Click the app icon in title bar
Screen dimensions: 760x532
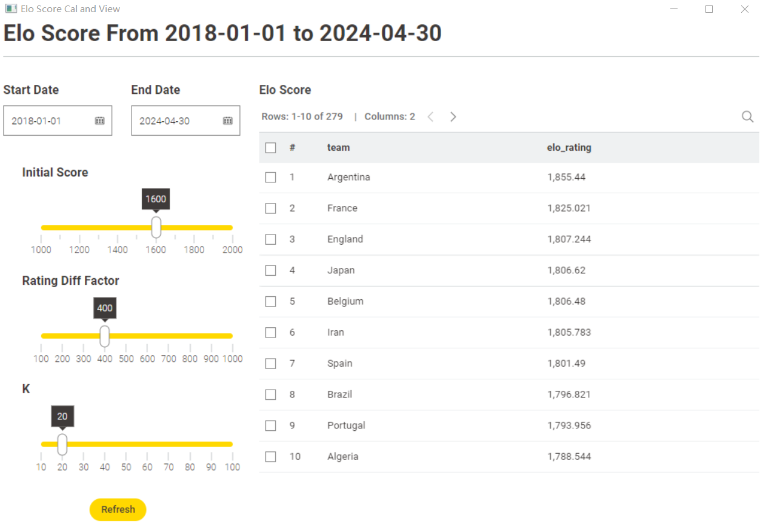(x=11, y=9)
